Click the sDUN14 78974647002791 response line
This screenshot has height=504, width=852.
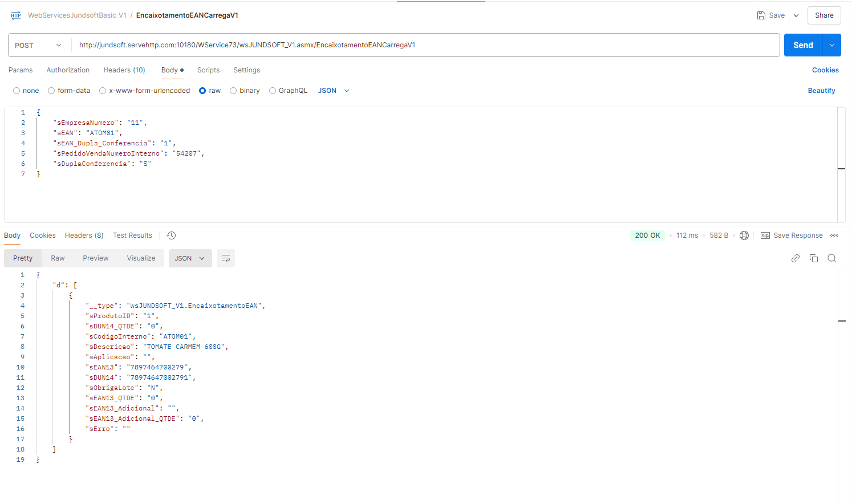tap(141, 377)
